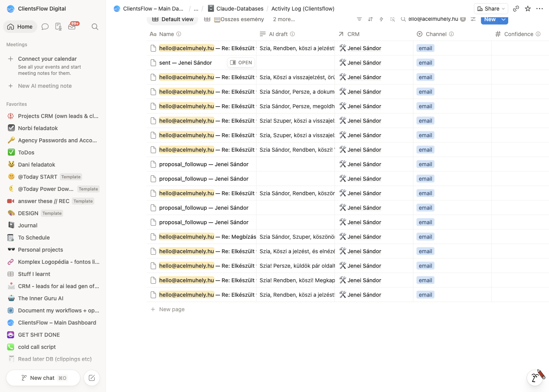Viewport: 549px width, 392px height.
Task: Click the info icon beside Channel column
Action: coord(451,34)
